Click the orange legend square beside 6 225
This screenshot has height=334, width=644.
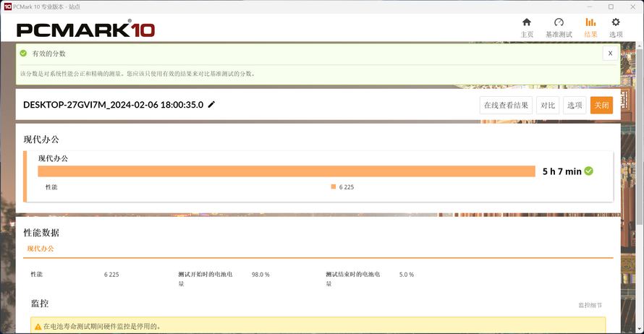coord(334,187)
